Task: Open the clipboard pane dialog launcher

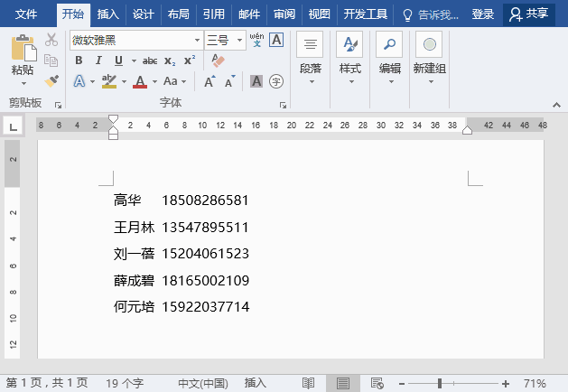Action: tap(58, 105)
